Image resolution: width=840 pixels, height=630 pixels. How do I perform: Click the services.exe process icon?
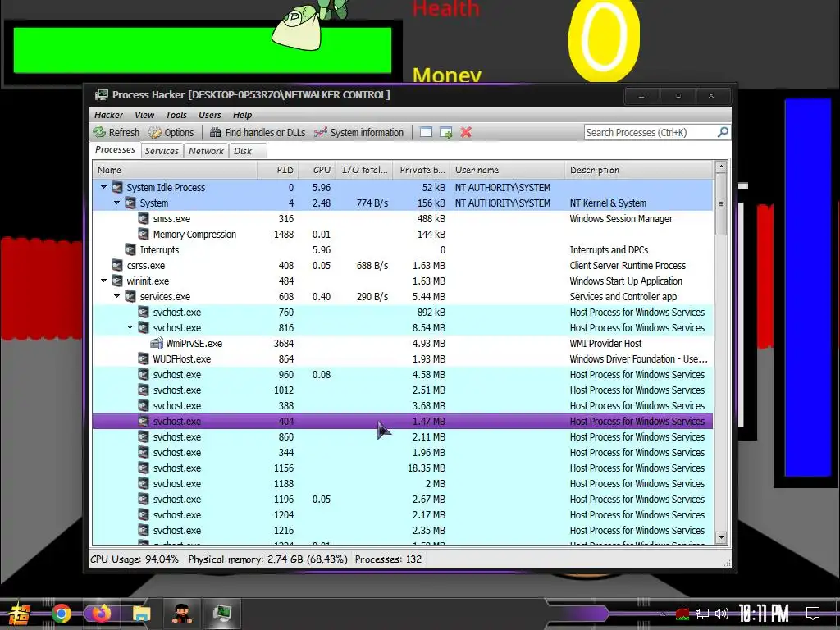pyautogui.click(x=130, y=296)
